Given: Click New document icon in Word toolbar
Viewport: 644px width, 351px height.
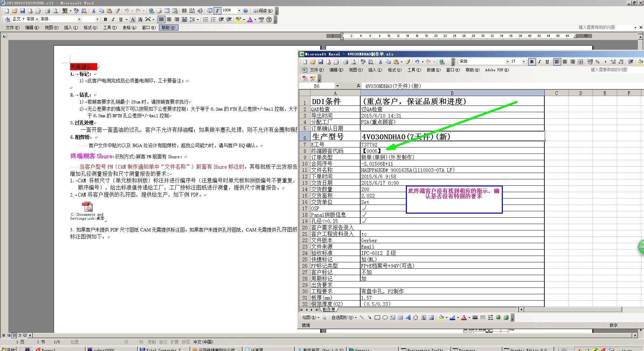Looking at the screenshot, I should (7, 11).
